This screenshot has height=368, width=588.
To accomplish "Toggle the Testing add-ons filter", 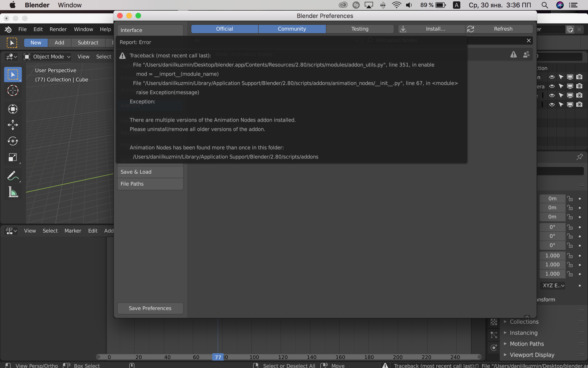I will pos(360,29).
